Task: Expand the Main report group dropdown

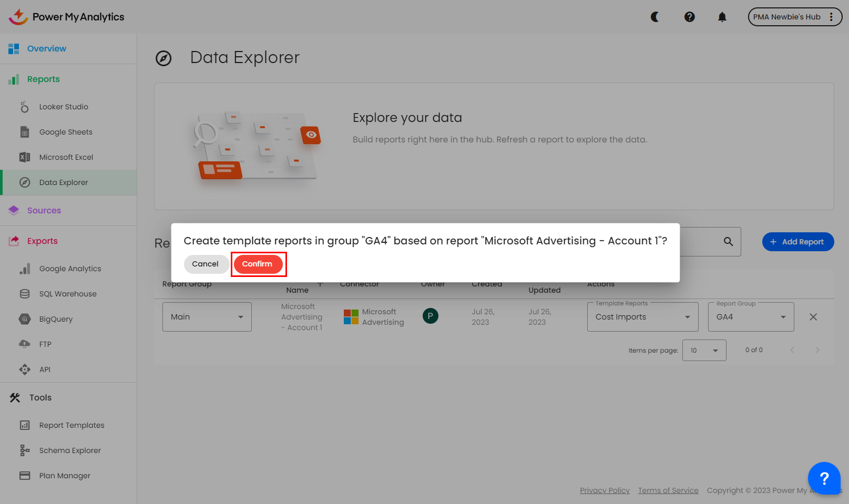Action: 207,317
